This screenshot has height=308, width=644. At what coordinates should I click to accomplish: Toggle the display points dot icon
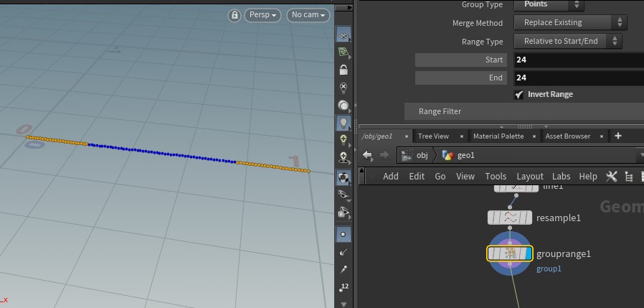click(344, 234)
